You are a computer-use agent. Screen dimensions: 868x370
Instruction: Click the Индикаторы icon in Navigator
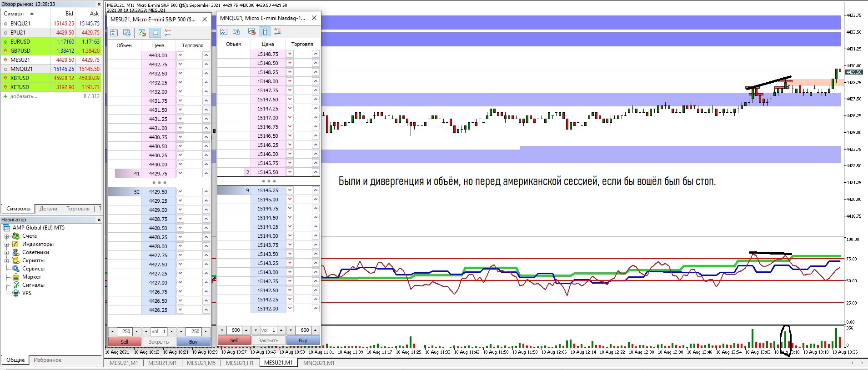pyautogui.click(x=16, y=244)
